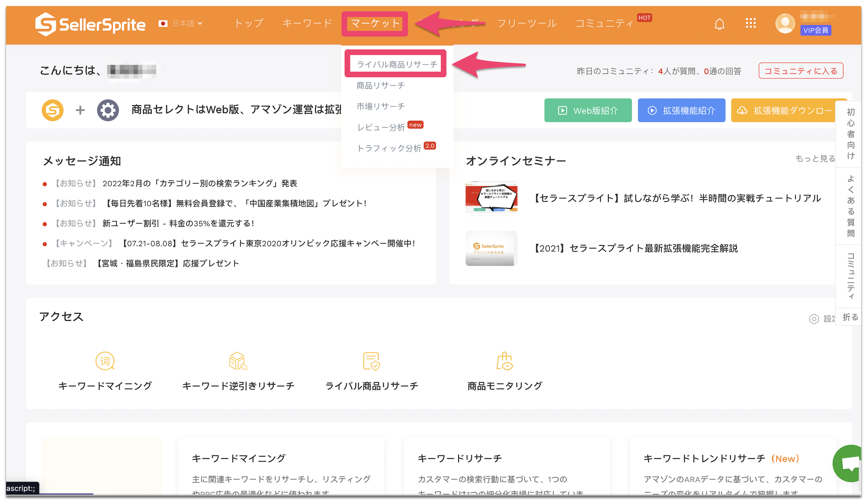Screen dimensions: 868x503
Task: Open the 商品モニタリング access icon
Action: click(505, 361)
